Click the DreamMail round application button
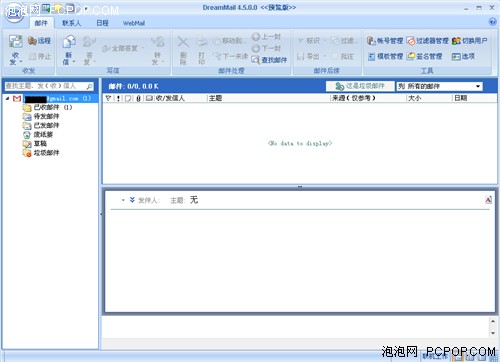This screenshot has width=500, height=362. pos(14,13)
